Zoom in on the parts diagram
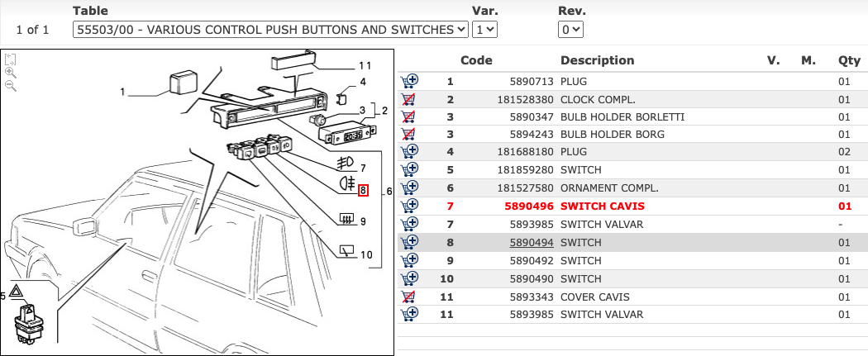This screenshot has width=868, height=356. pyautogui.click(x=10, y=73)
